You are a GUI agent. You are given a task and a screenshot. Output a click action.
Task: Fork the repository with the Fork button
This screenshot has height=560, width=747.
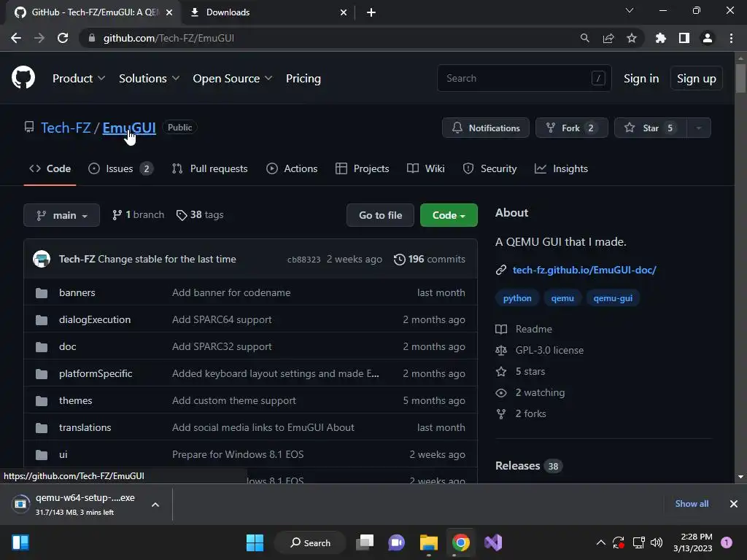coord(572,128)
